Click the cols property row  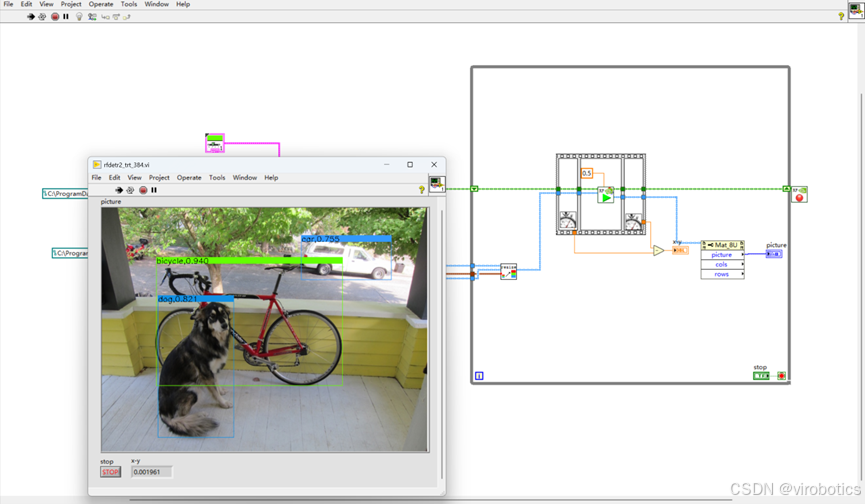tap(722, 265)
